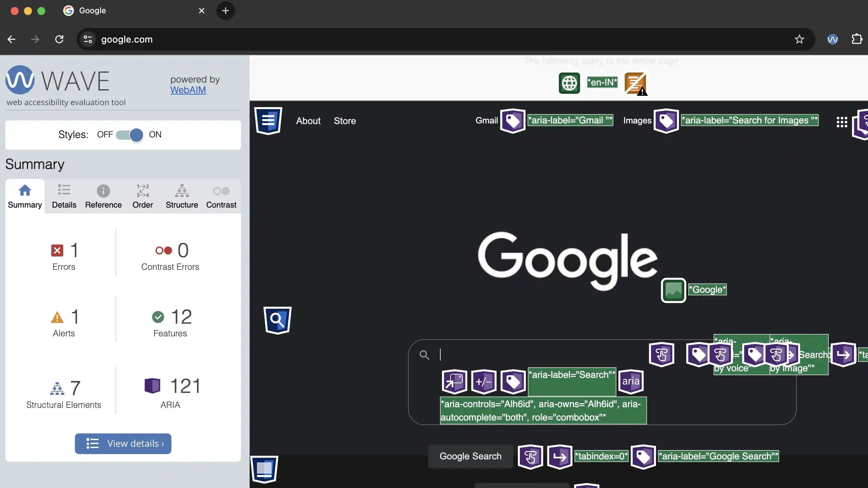Switch to the Structure tab
Image resolution: width=868 pixels, height=488 pixels.
[x=182, y=196]
